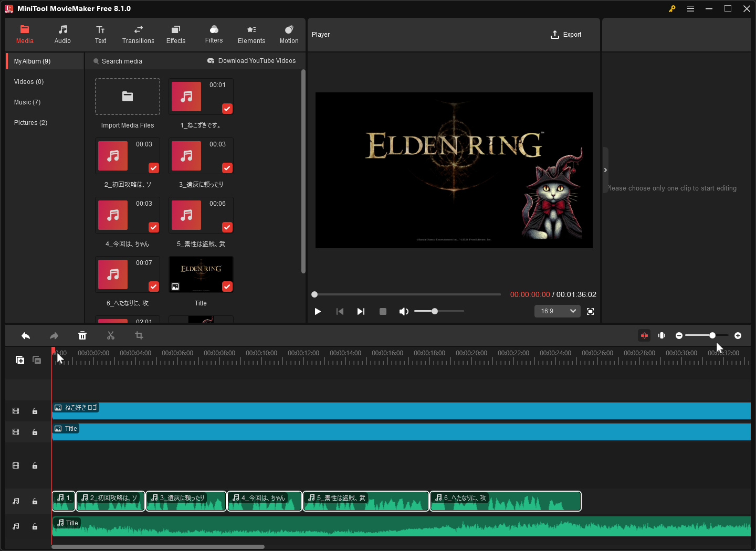
Task: Adjust the timeline zoom slider
Action: [707, 335]
